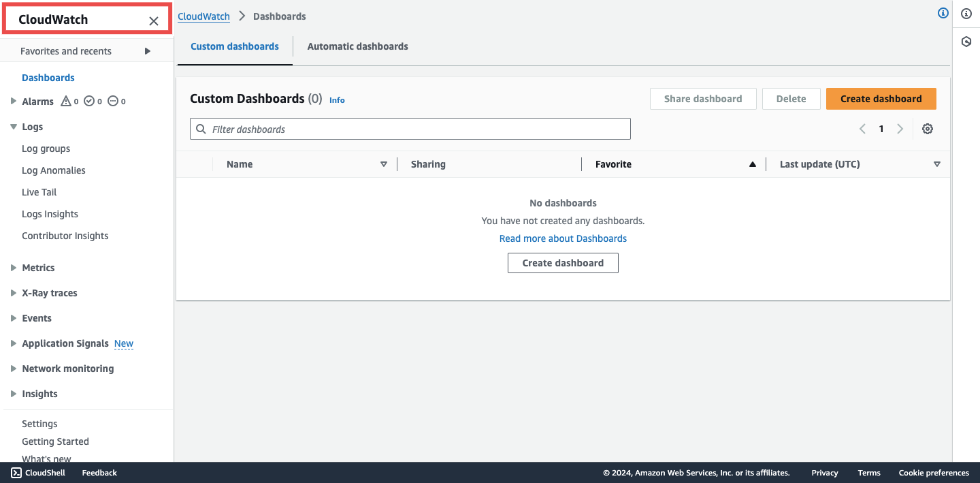Click the in-alarm warning triangle icon
Viewport: 980px width, 483px height.
coord(64,101)
